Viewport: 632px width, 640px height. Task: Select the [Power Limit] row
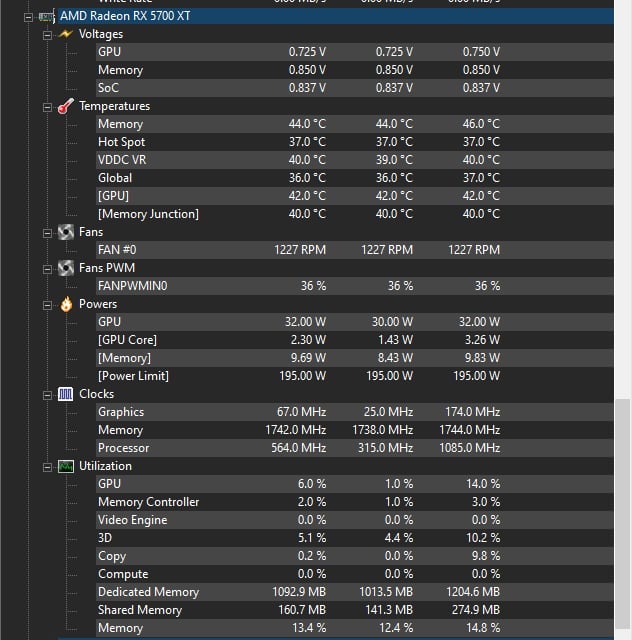pyautogui.click(x=354, y=376)
